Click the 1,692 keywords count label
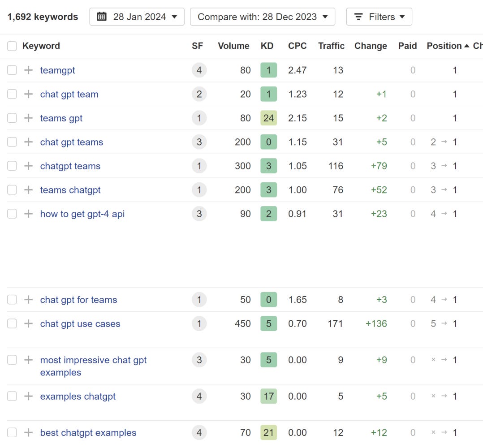This screenshot has height=448, width=483. (x=43, y=17)
